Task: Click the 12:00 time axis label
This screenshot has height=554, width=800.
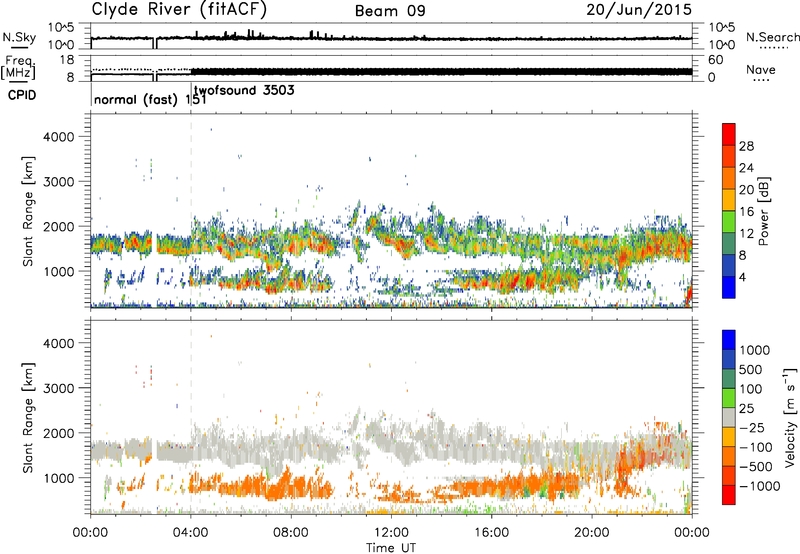Action: [x=391, y=533]
